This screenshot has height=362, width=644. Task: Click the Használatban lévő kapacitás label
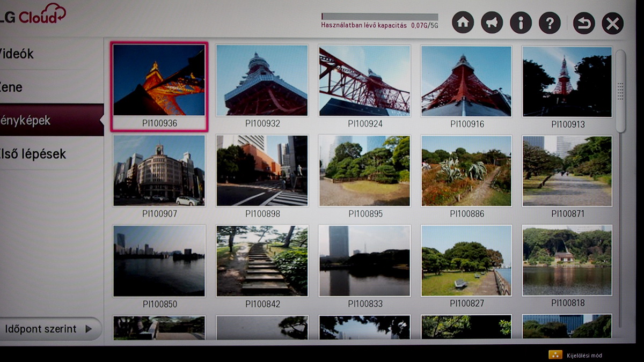pyautogui.click(x=364, y=25)
